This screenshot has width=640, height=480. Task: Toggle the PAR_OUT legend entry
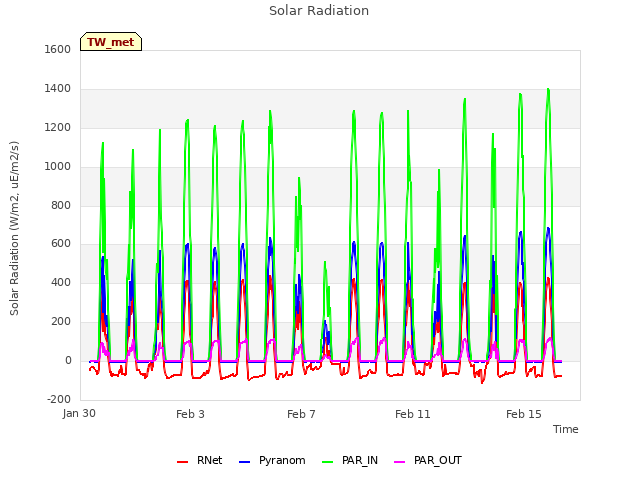point(428,460)
